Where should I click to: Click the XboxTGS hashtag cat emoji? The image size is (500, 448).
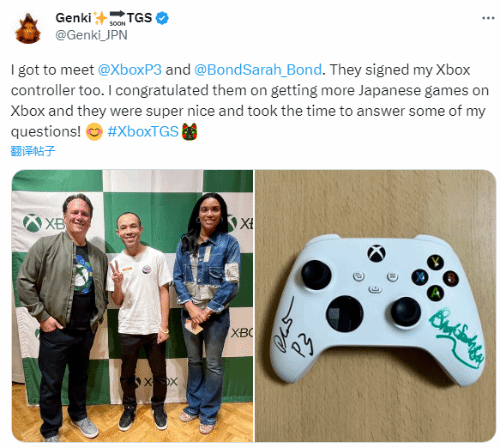click(189, 131)
